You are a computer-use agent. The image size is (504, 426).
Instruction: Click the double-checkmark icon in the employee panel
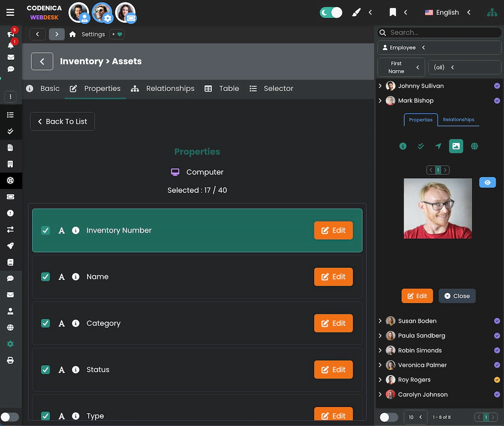pyautogui.click(x=420, y=146)
